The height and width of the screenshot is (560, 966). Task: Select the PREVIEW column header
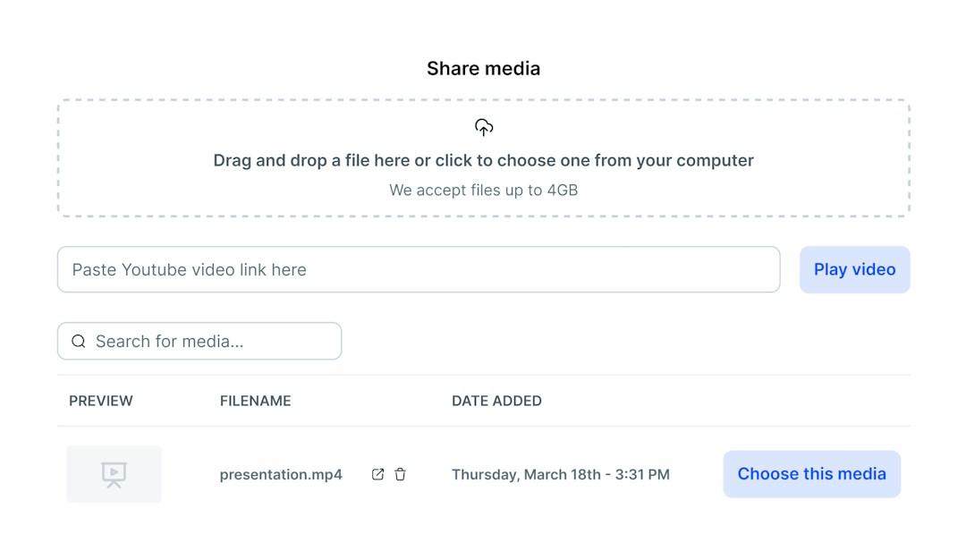tap(101, 401)
